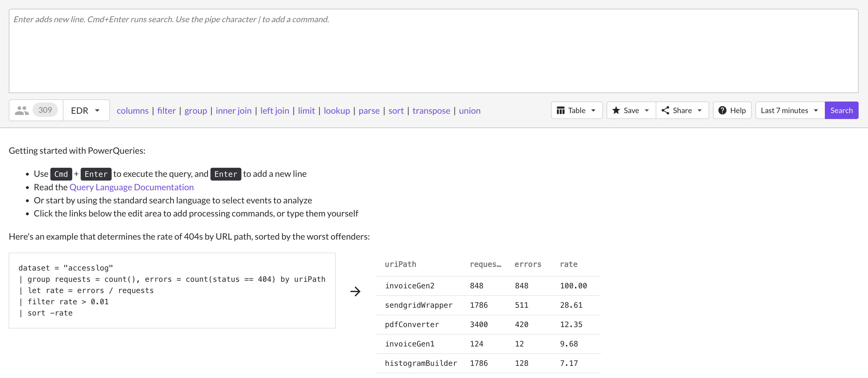Expand the Table view dropdown arrow
The image size is (868, 378).
(x=593, y=110)
